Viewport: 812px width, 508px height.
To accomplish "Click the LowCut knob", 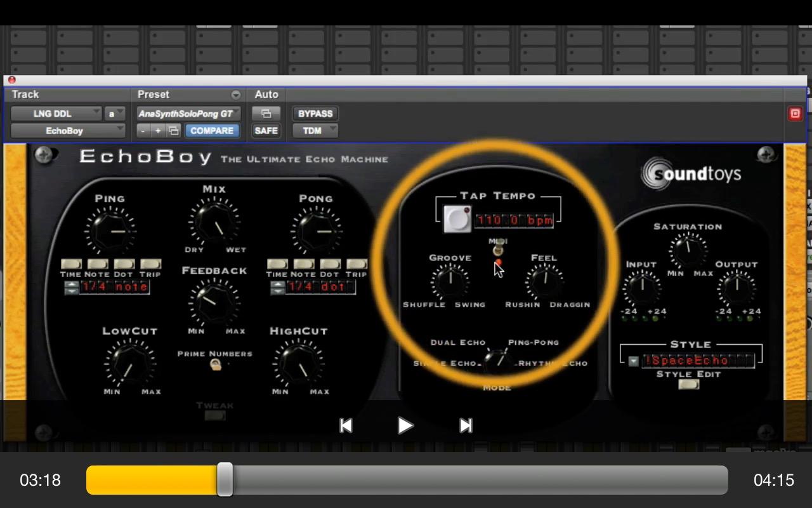I will [129, 363].
